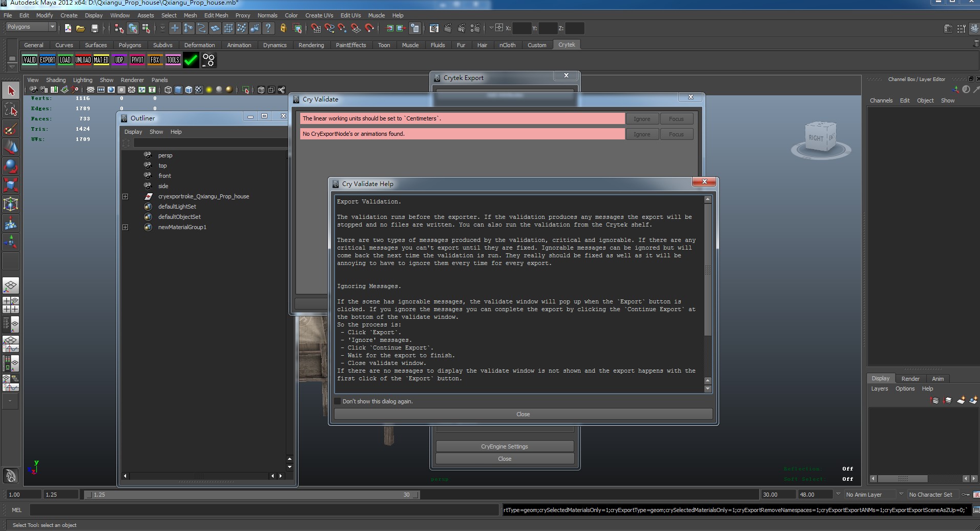Select the Paint Selection tool
The width and height of the screenshot is (980, 531).
coord(11,129)
